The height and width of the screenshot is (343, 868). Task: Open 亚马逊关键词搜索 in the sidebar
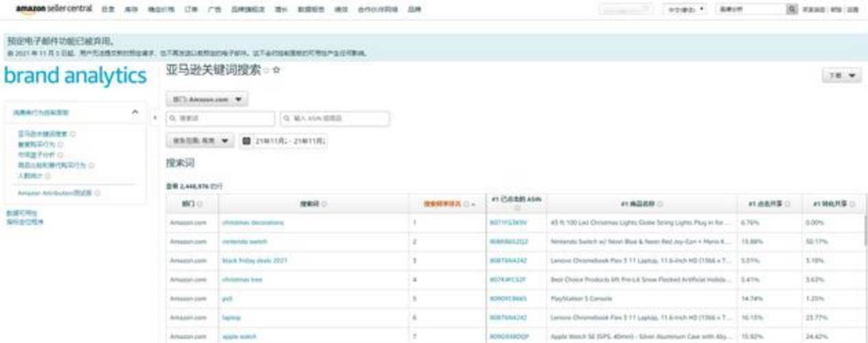pos(43,134)
